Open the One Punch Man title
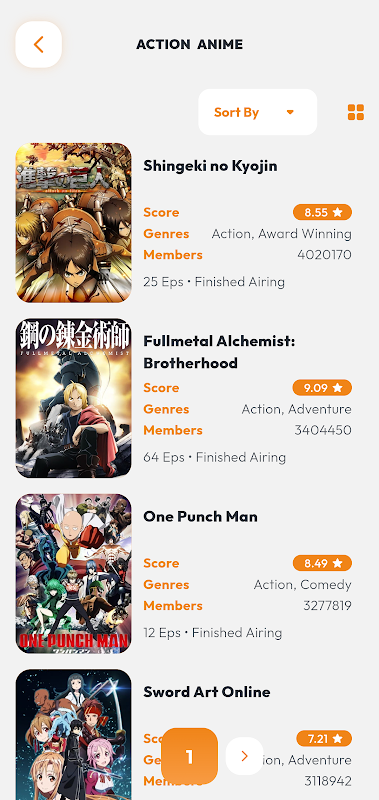379x800 pixels. [200, 516]
